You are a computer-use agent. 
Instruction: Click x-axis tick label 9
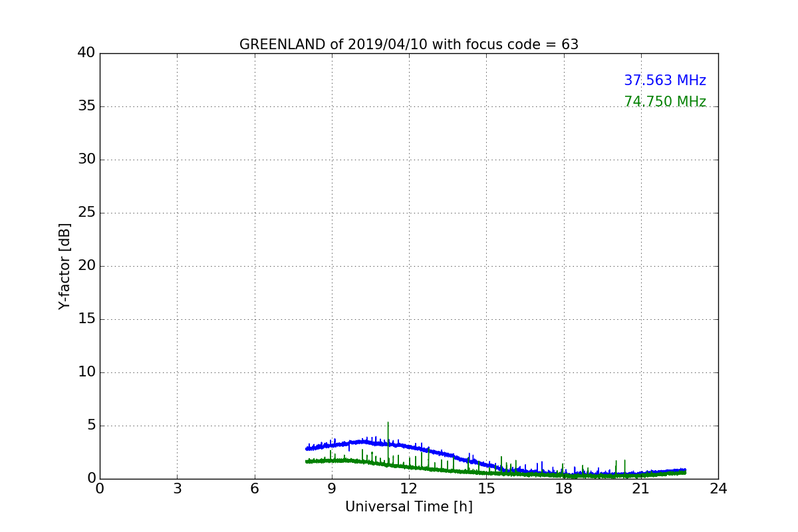click(x=332, y=489)
